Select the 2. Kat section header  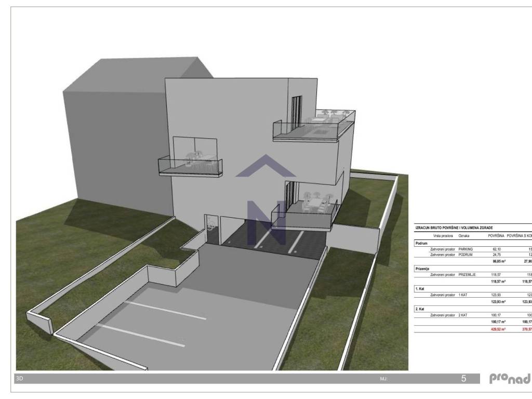click(420, 309)
